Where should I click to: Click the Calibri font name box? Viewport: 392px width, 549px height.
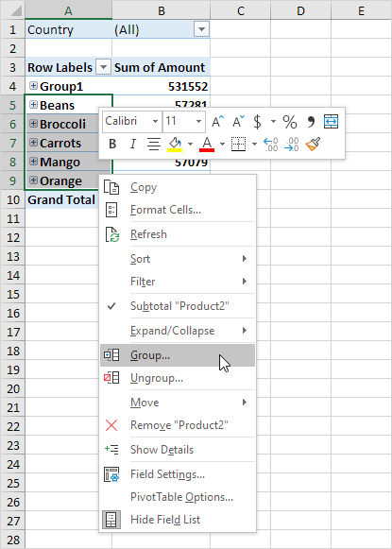point(132,122)
